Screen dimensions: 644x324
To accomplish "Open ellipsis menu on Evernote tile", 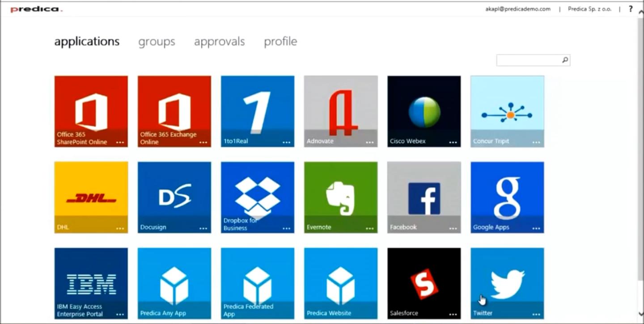I will [x=369, y=228].
